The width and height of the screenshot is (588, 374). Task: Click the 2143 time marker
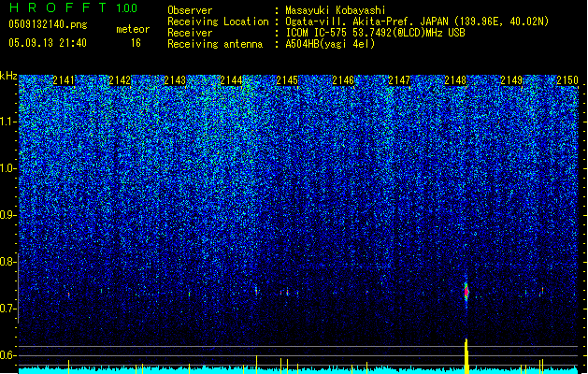[176, 80]
